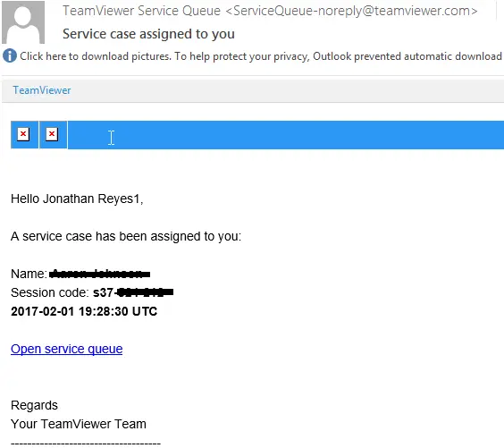The image size is (504, 448).
Task: Click the bold 's37-' session code value
Action: pos(133,292)
